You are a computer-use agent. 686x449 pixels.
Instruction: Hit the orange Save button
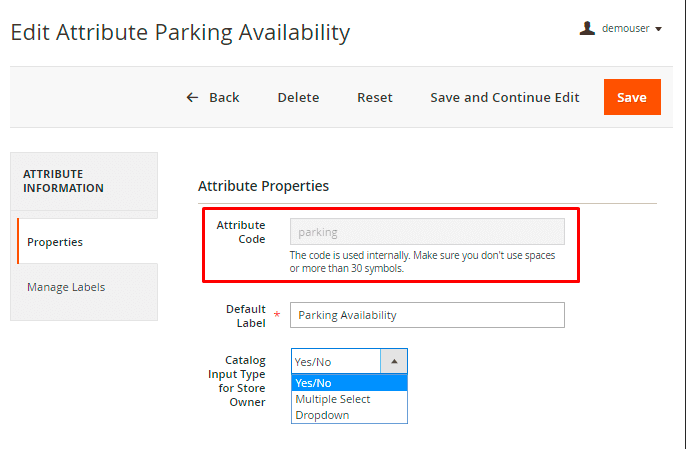[632, 97]
